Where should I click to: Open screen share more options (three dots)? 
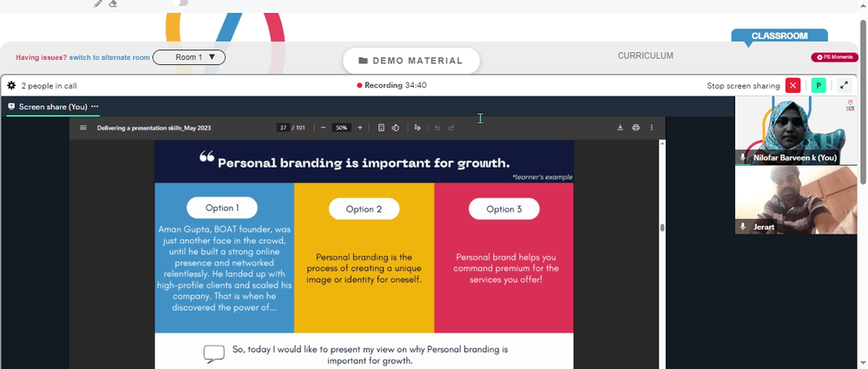(95, 107)
